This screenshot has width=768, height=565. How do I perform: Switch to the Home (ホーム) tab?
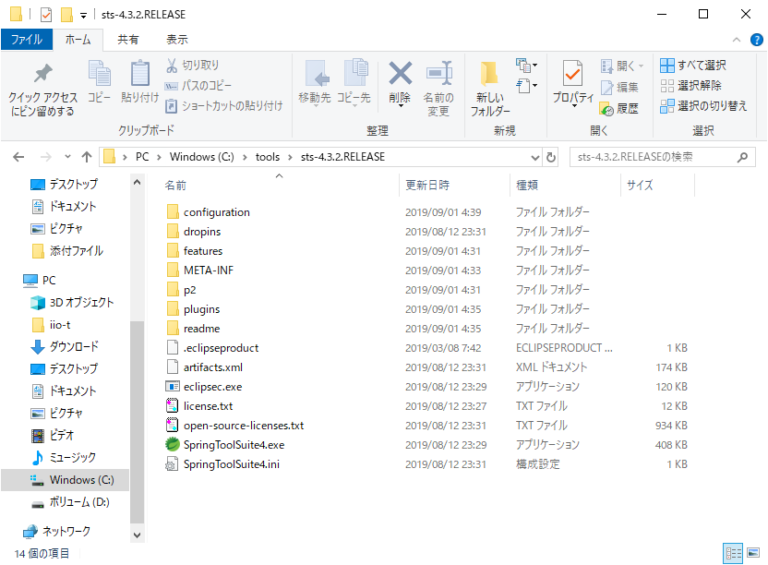point(78,40)
